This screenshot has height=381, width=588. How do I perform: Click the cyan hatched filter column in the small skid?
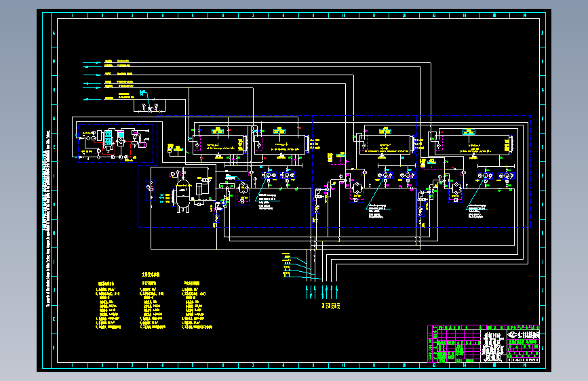tap(108, 138)
